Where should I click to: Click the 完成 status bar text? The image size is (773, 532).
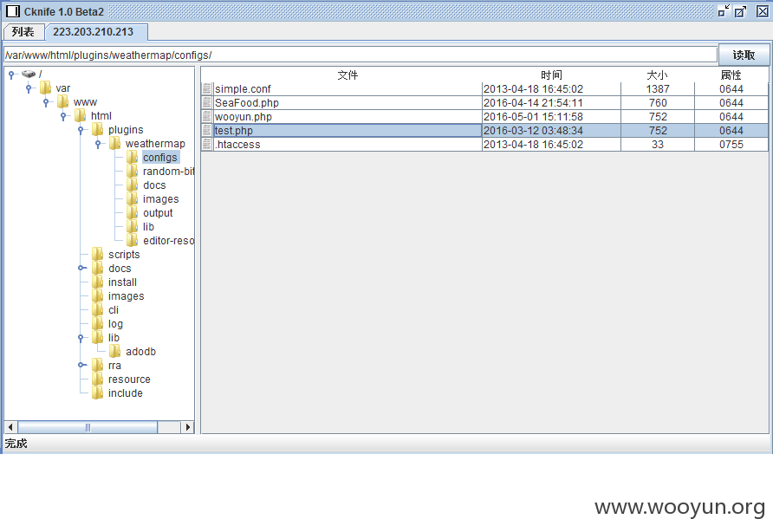pyautogui.click(x=16, y=444)
